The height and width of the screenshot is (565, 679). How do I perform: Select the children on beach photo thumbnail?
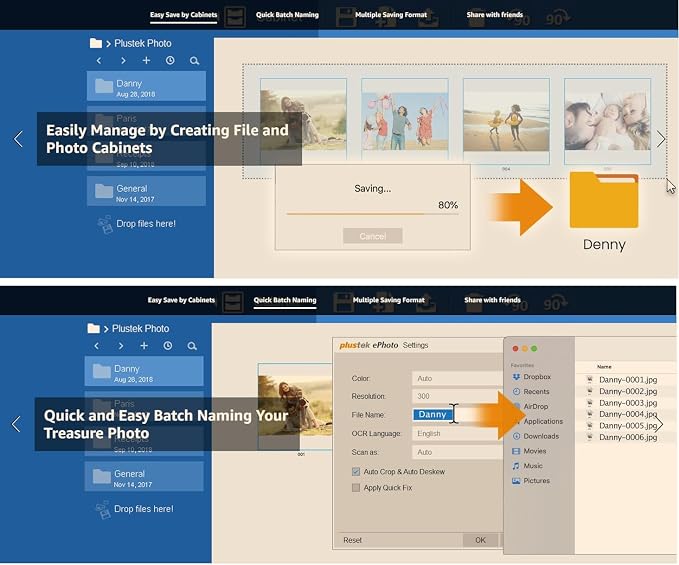tap(506, 122)
